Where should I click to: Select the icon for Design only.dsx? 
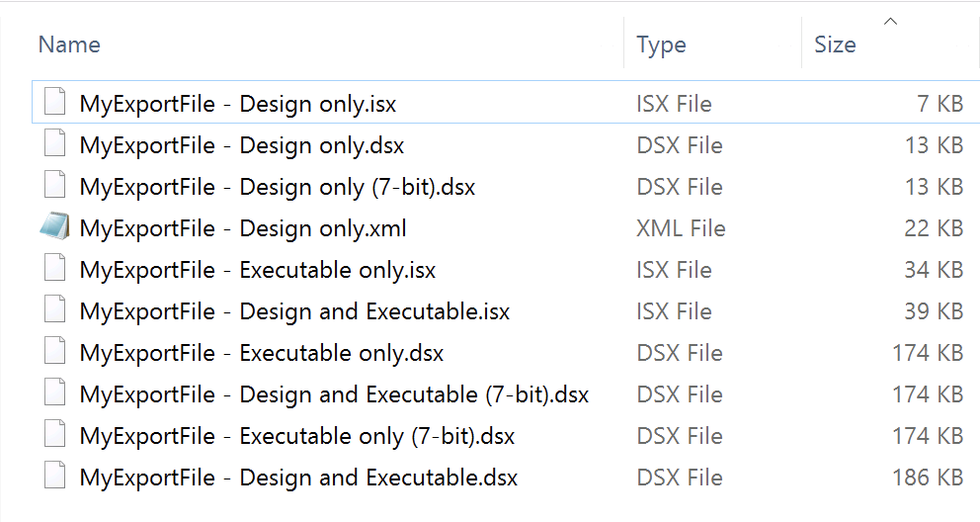(55, 145)
